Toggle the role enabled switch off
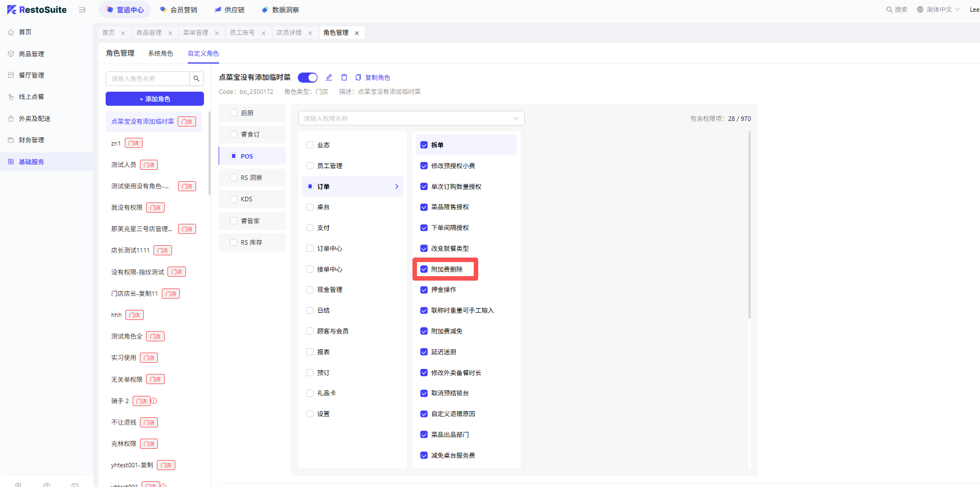The image size is (980, 487). point(307,78)
